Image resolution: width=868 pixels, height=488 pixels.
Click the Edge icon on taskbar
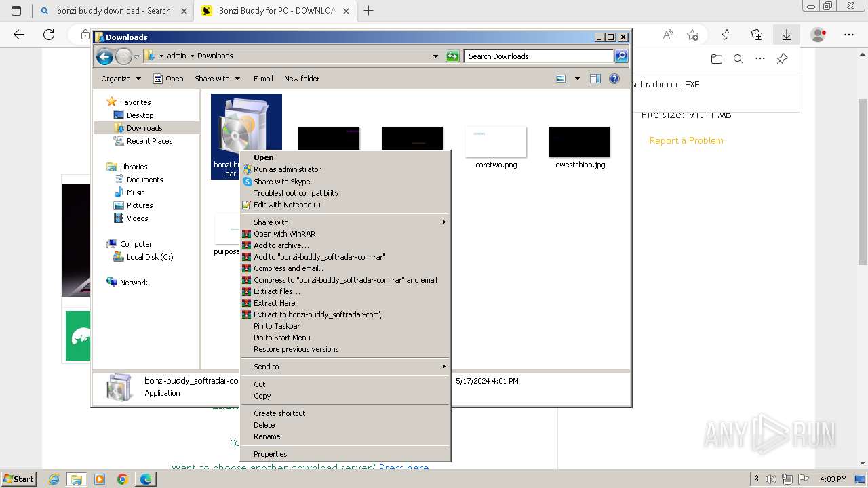[x=145, y=479]
